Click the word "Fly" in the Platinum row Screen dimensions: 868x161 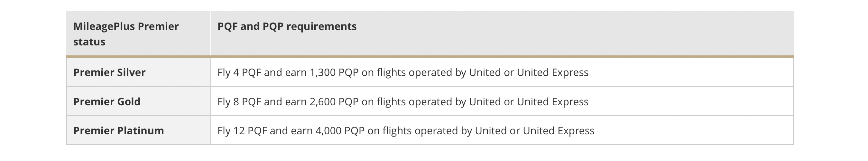(224, 131)
